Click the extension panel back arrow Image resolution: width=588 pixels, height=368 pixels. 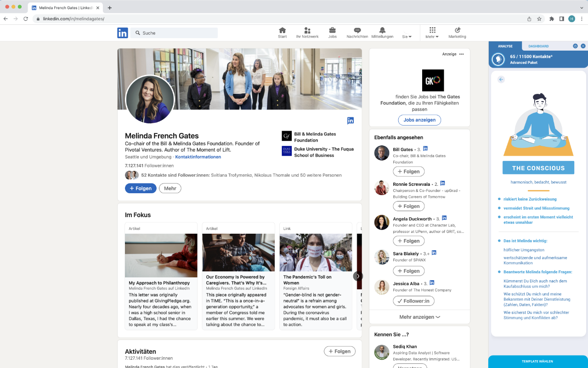501,80
